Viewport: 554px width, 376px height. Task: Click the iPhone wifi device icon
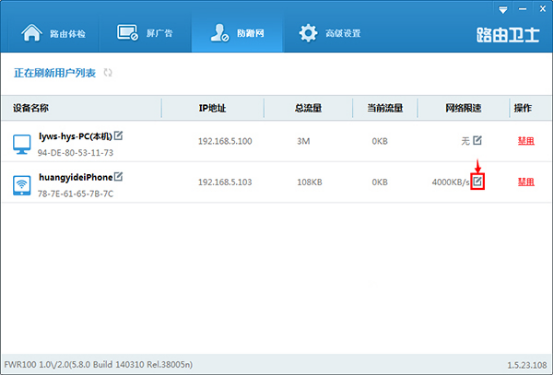coord(22,186)
